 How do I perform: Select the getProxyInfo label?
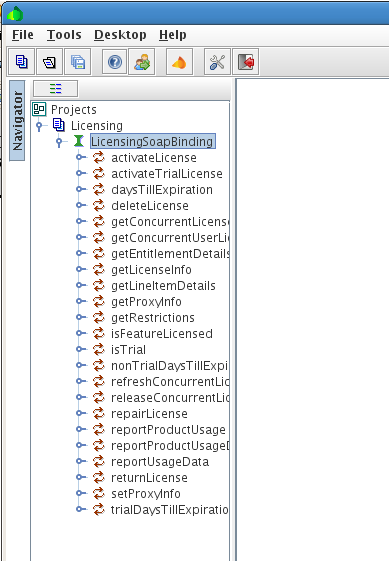[146, 302]
